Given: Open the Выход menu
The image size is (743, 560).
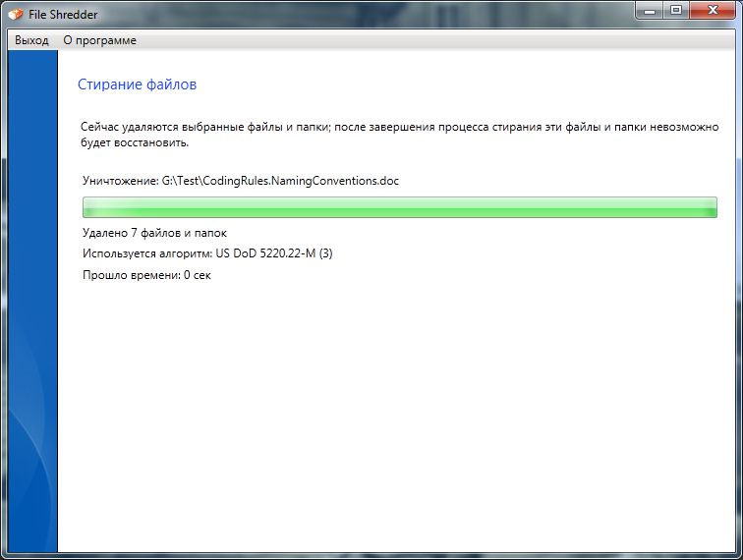Looking at the screenshot, I should (31, 40).
